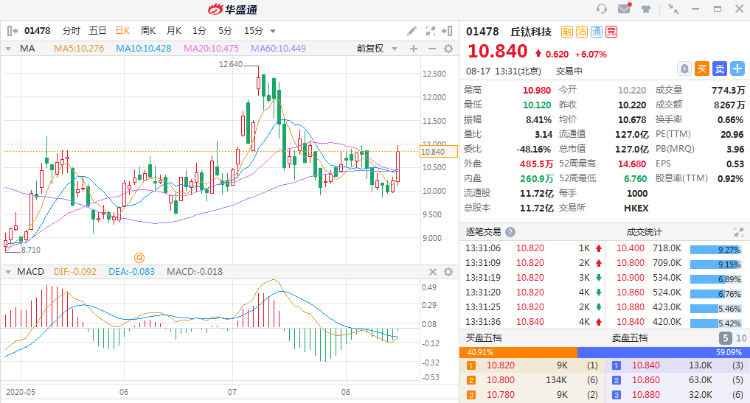Viewport: 750px width, 403px height.
Task: Open MACD settings gear
Action: pos(448,272)
